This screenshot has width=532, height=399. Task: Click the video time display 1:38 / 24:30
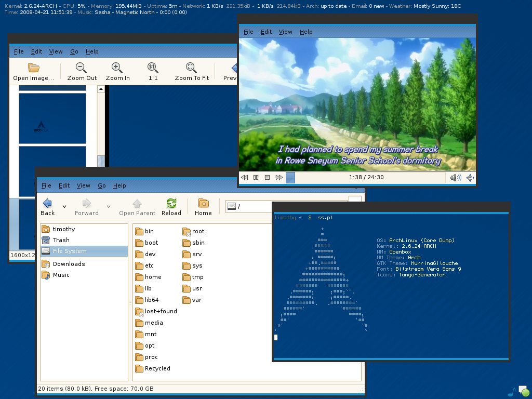pos(366,178)
